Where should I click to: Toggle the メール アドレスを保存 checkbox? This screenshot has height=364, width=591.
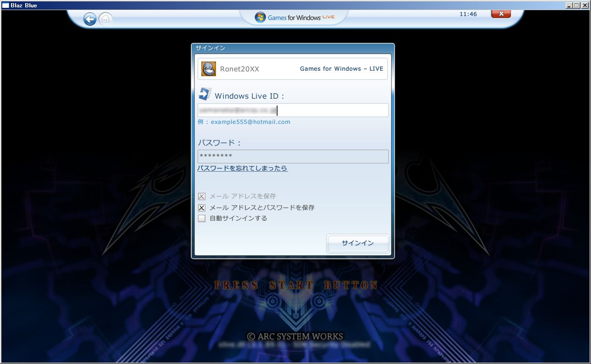click(202, 196)
